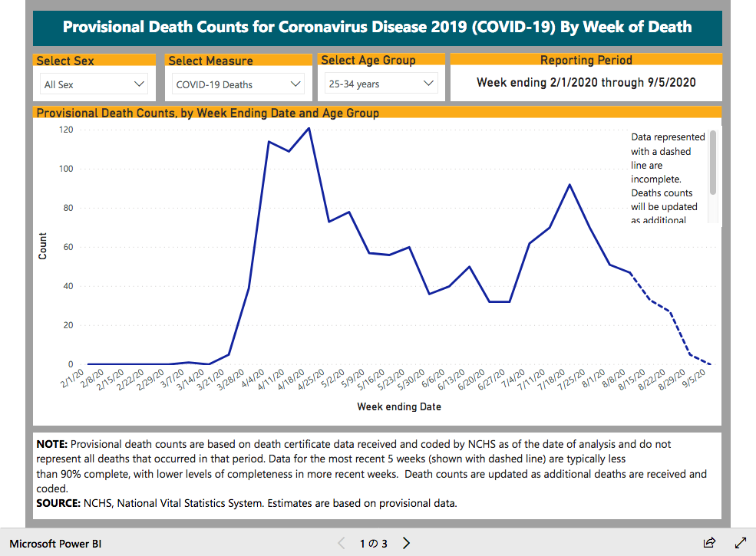
Task: Go to the previous report page
Action: coord(342,544)
